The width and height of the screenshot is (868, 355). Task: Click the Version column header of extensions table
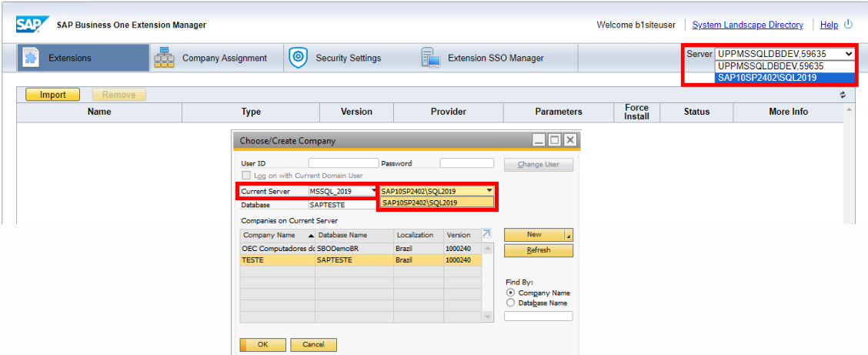(x=356, y=112)
